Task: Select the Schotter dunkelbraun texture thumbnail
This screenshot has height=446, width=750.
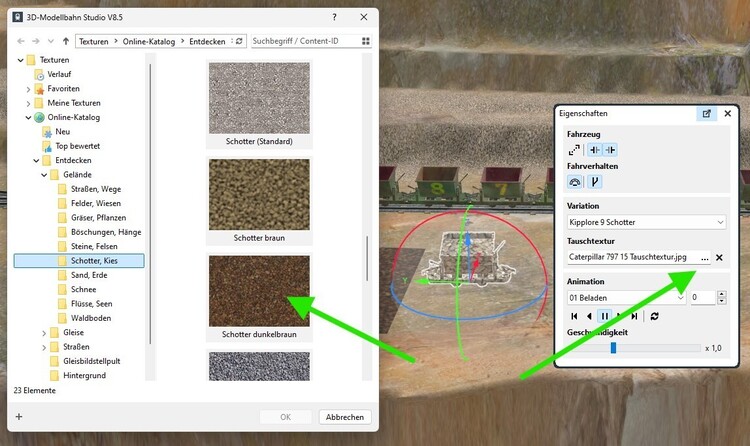Action: pyautogui.click(x=259, y=291)
